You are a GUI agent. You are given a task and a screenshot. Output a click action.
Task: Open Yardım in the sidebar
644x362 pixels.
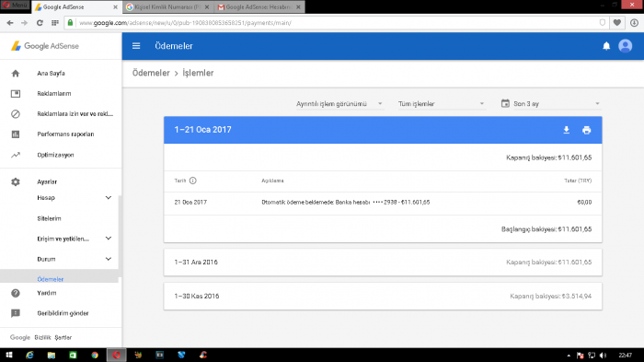click(46, 293)
